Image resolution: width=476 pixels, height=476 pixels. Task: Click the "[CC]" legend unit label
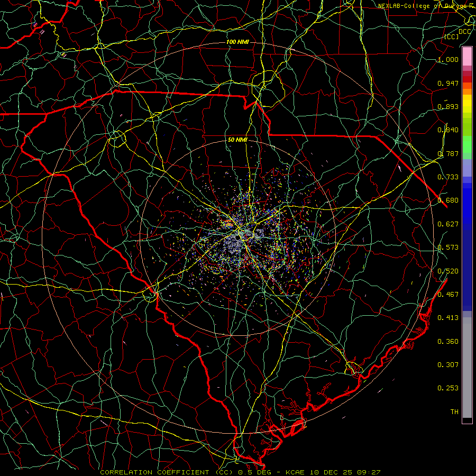(452, 36)
